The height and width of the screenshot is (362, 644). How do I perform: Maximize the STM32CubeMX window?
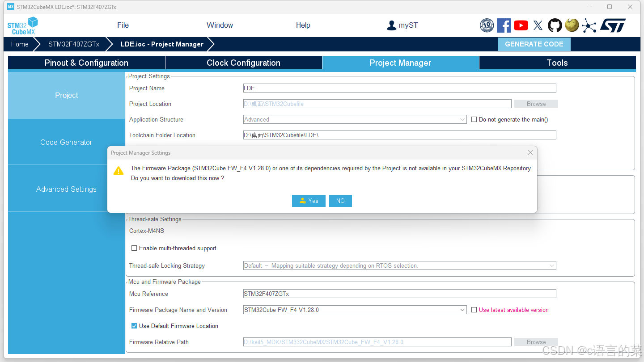pyautogui.click(x=610, y=7)
